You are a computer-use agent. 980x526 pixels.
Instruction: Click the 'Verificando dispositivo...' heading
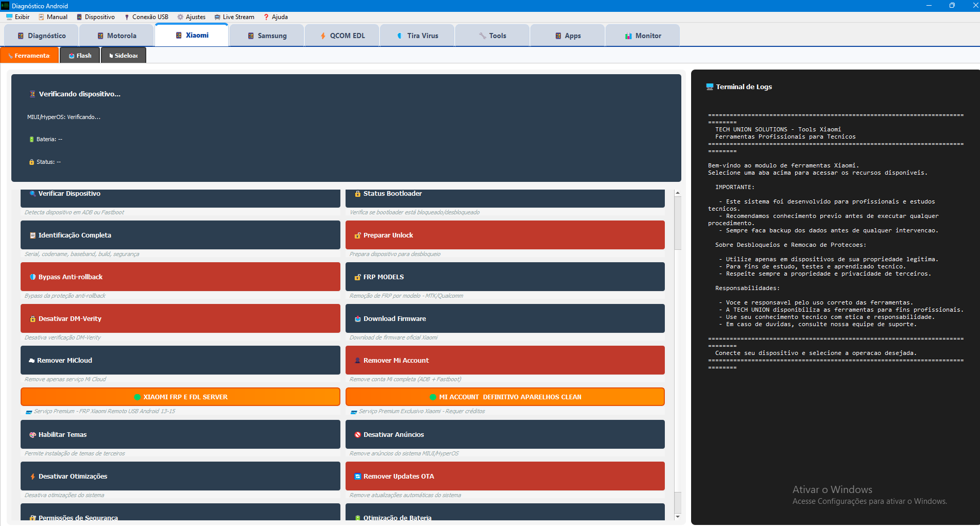click(80, 94)
